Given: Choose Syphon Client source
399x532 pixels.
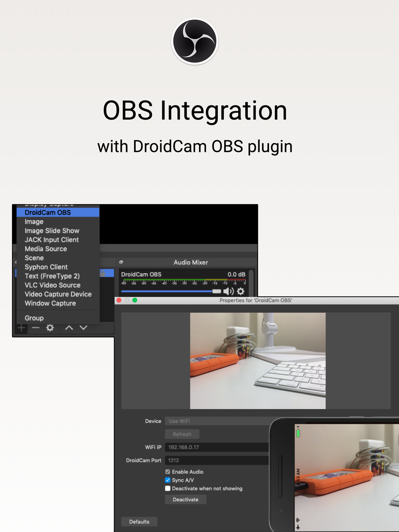Looking at the screenshot, I should point(58,267).
